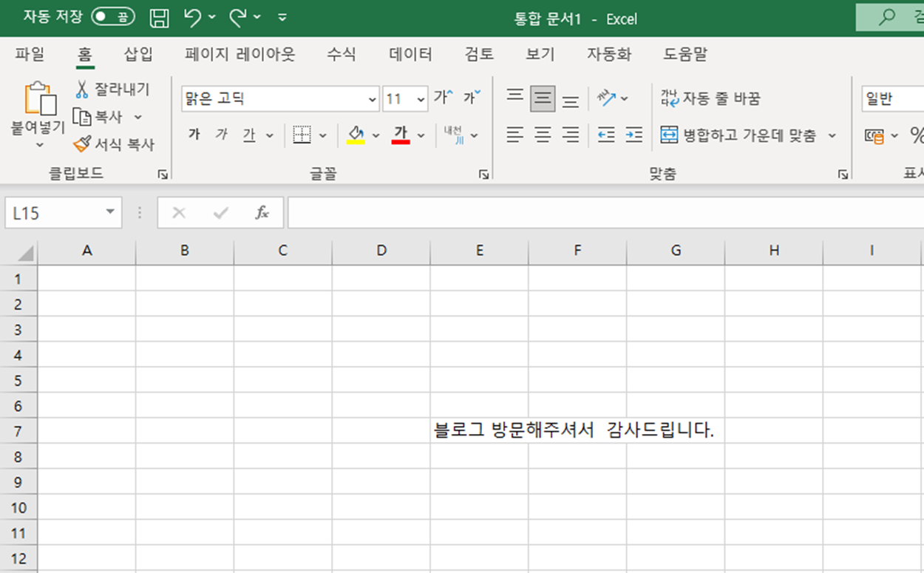Click the Center horizontally icon

543,135
